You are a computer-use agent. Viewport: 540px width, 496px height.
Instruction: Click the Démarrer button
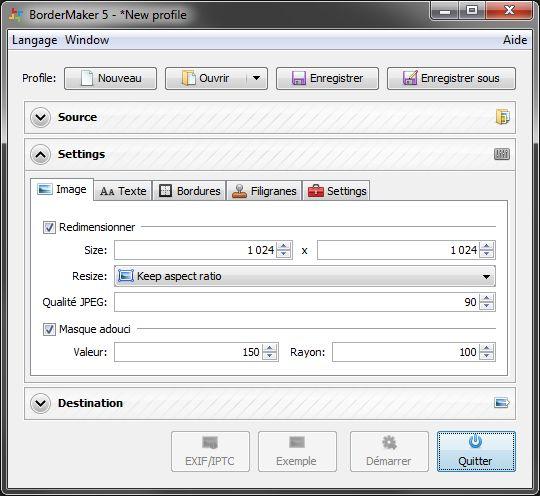point(389,451)
